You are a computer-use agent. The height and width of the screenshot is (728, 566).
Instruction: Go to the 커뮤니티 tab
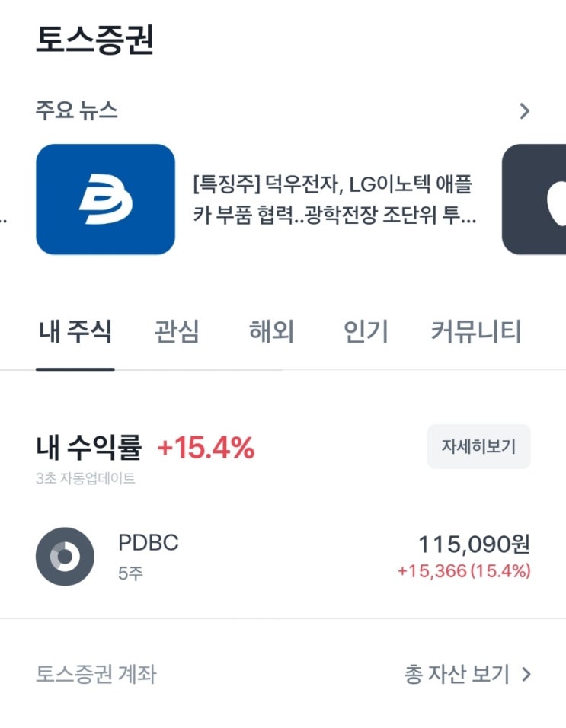click(476, 332)
